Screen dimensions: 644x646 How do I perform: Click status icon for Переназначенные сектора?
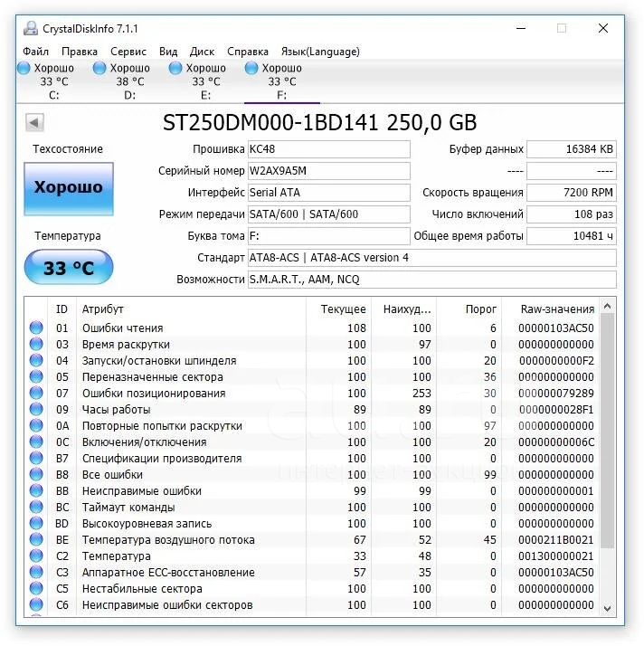pos(36,376)
